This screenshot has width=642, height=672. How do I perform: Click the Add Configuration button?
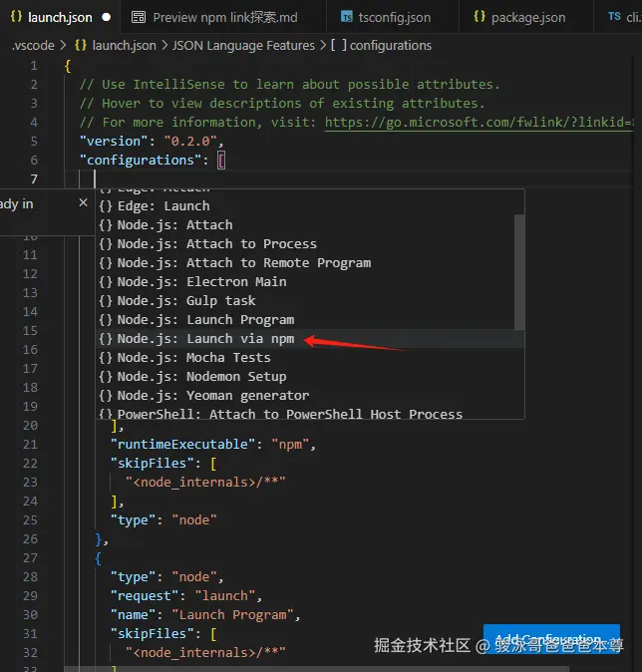pos(551,639)
